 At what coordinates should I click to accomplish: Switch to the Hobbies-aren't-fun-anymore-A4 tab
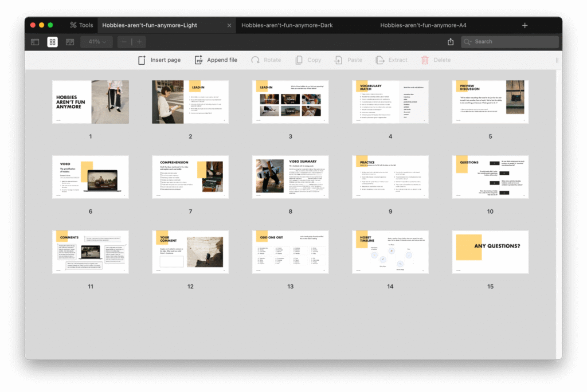coord(422,25)
